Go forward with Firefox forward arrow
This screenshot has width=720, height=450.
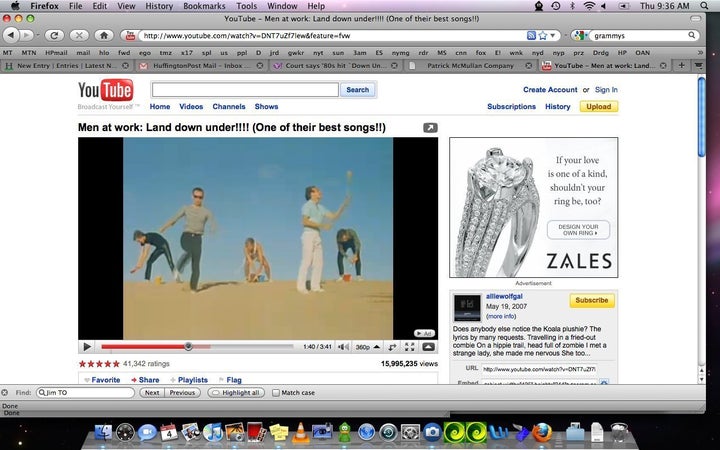[x=27, y=35]
